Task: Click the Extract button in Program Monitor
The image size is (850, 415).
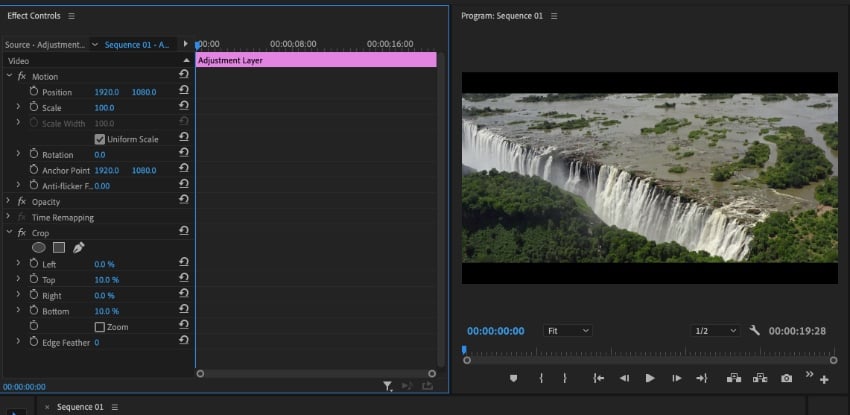Action: (x=760, y=378)
